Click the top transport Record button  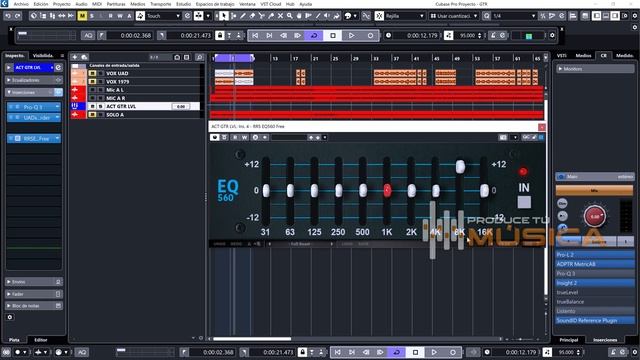tap(370, 36)
